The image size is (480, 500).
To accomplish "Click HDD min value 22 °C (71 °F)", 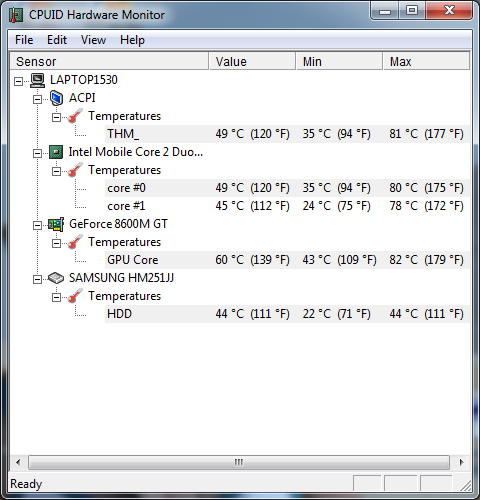I will pyautogui.click(x=336, y=314).
